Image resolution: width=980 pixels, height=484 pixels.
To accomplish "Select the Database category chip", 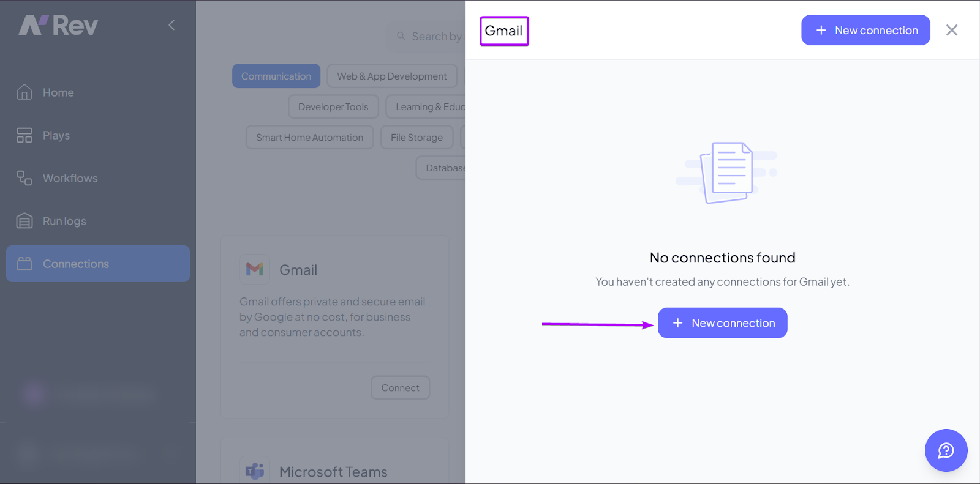I will point(441,168).
